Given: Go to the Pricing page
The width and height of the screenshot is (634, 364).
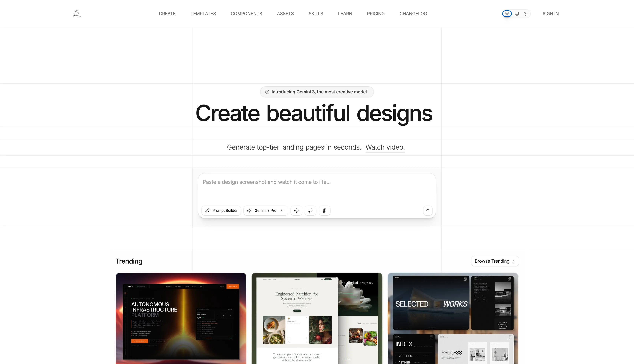Looking at the screenshot, I should coord(376,14).
